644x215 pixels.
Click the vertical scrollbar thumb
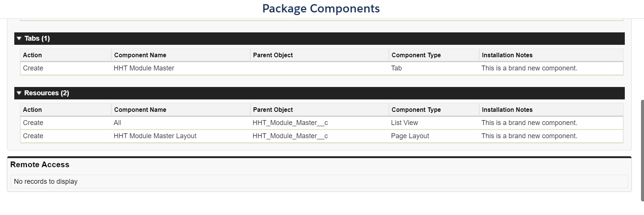642,151
